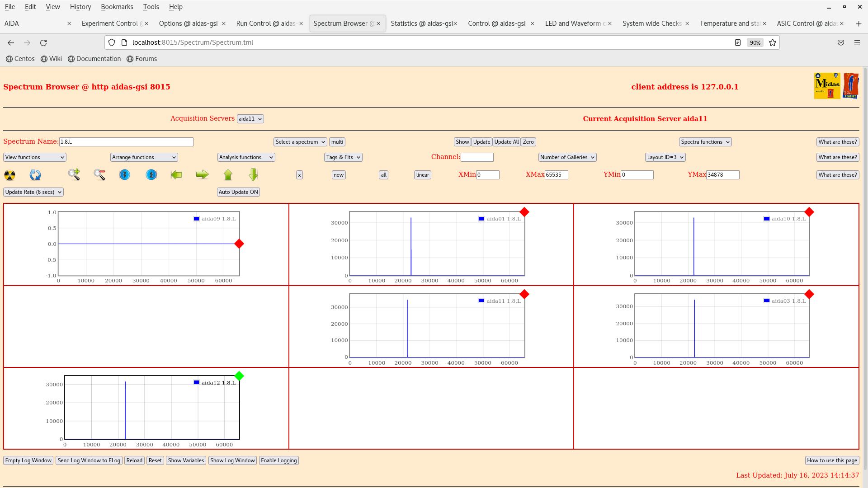Open the Update Rate (8 secs) dropdown

(x=33, y=192)
